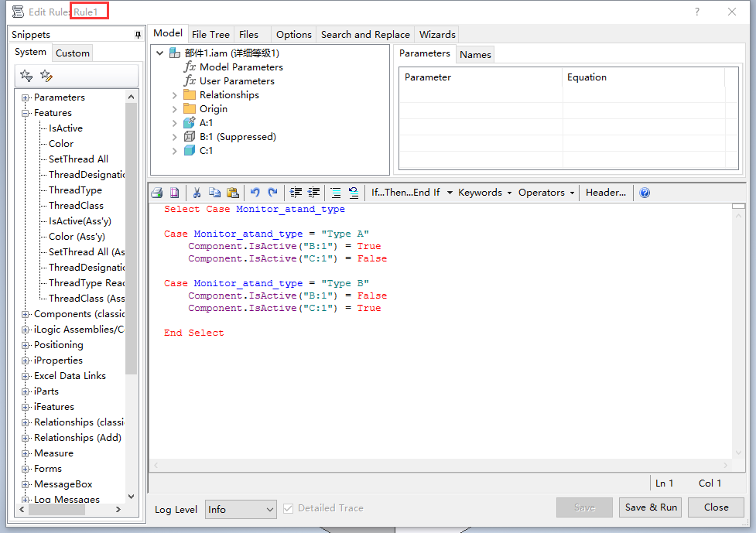756x533 pixels.
Task: Change Log Level using the Info dropdown
Action: pyautogui.click(x=240, y=509)
